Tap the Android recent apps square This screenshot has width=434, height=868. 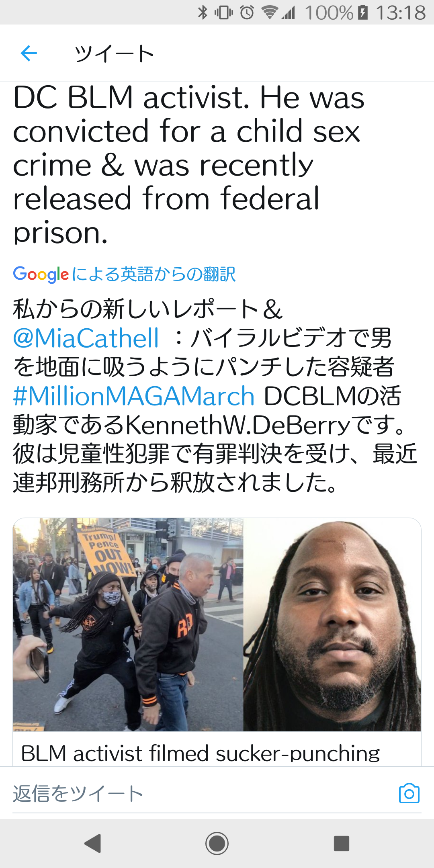(x=341, y=843)
